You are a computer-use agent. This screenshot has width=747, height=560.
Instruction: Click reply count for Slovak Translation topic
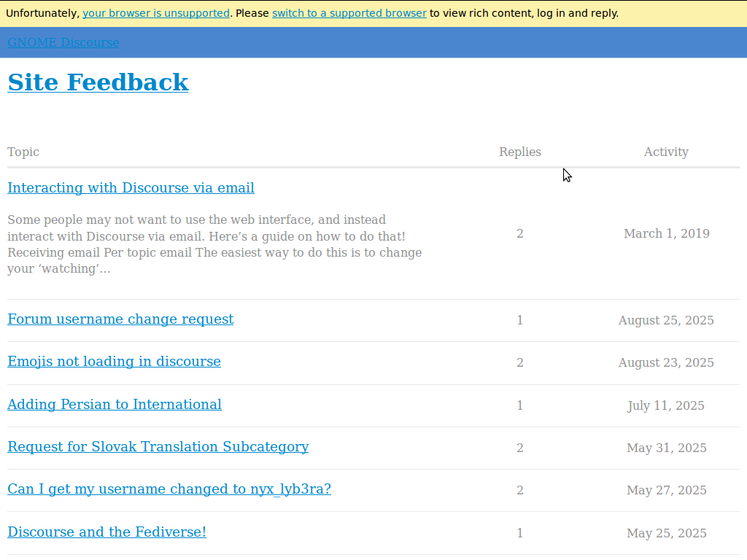519,448
